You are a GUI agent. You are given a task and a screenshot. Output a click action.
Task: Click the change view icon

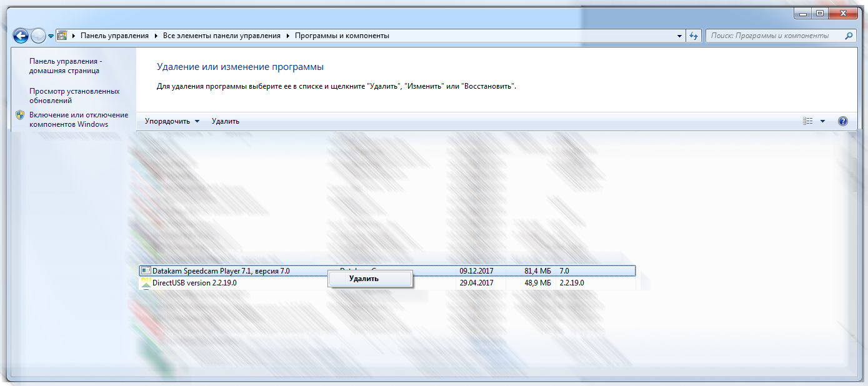point(807,121)
